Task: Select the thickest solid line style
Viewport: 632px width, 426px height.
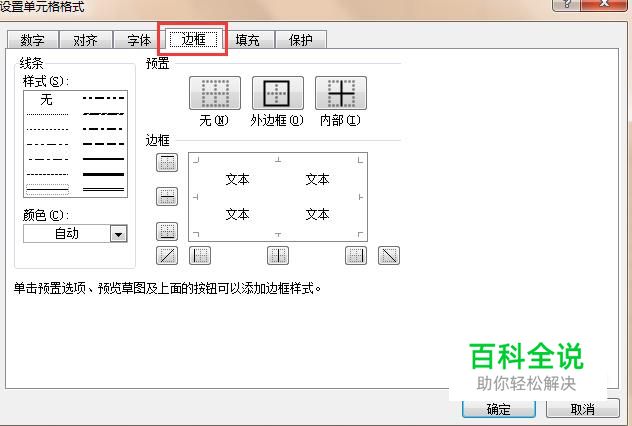Action: pyautogui.click(x=103, y=175)
